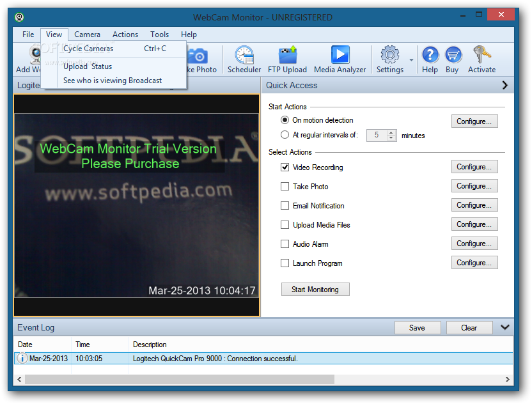Select See who is viewing Broadcast
The height and width of the screenshot is (404, 532).
click(114, 81)
